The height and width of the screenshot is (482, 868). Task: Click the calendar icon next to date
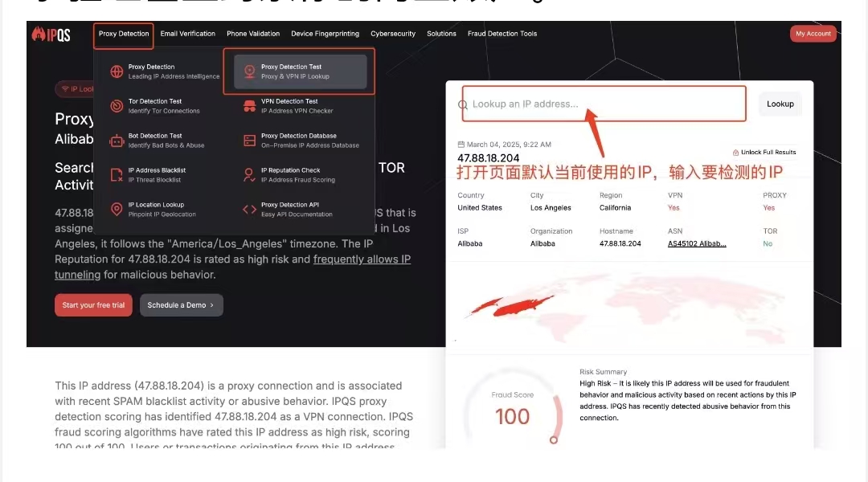point(461,145)
